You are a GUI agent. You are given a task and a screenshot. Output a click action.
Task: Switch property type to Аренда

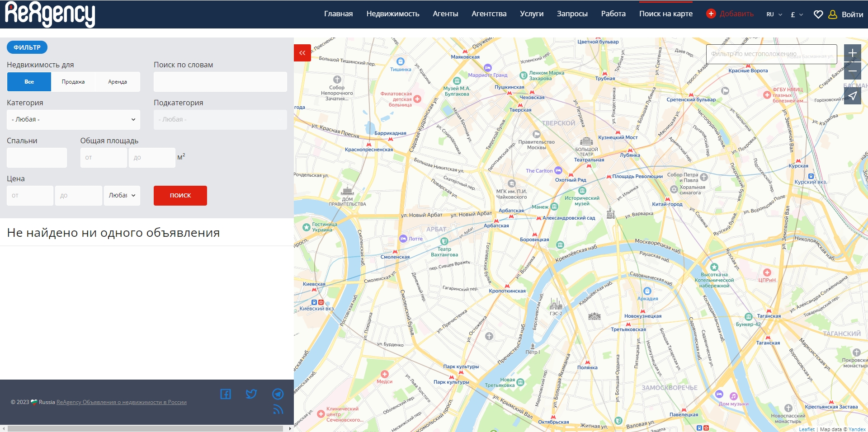[118, 82]
